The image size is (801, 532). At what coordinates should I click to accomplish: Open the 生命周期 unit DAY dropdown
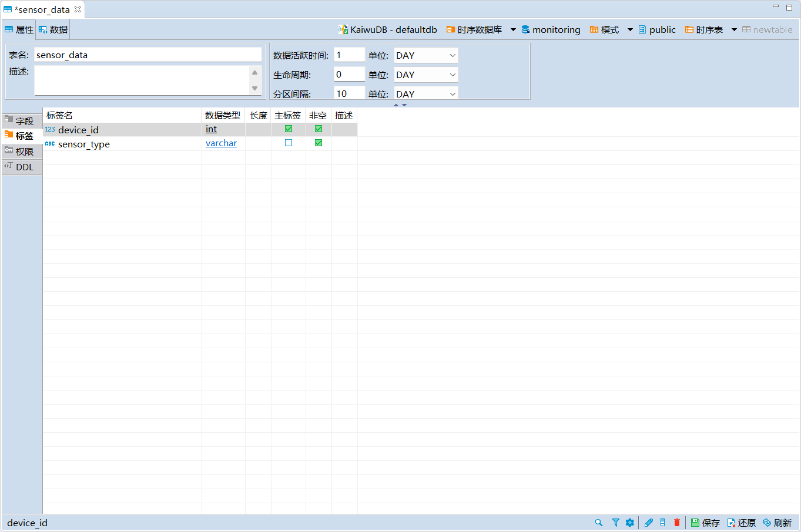pyautogui.click(x=425, y=75)
